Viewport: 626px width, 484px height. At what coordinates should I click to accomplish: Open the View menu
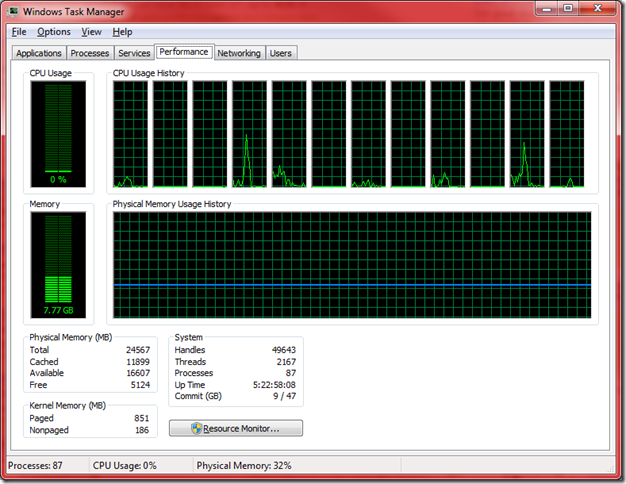pos(91,32)
